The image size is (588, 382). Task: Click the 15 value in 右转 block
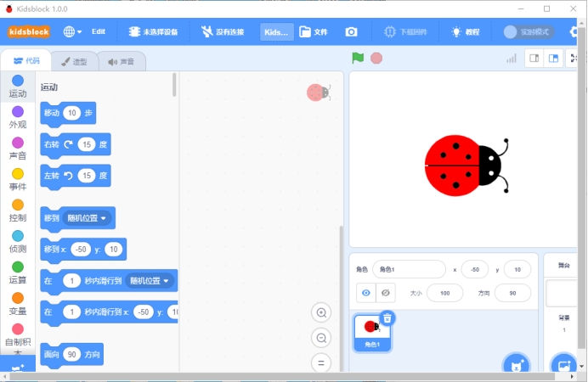pos(87,144)
